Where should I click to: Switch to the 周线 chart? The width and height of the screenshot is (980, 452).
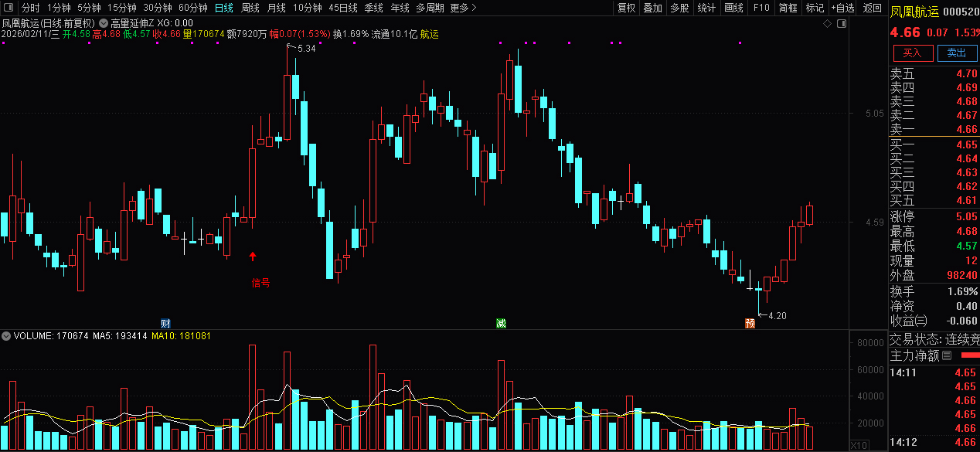tap(250, 8)
